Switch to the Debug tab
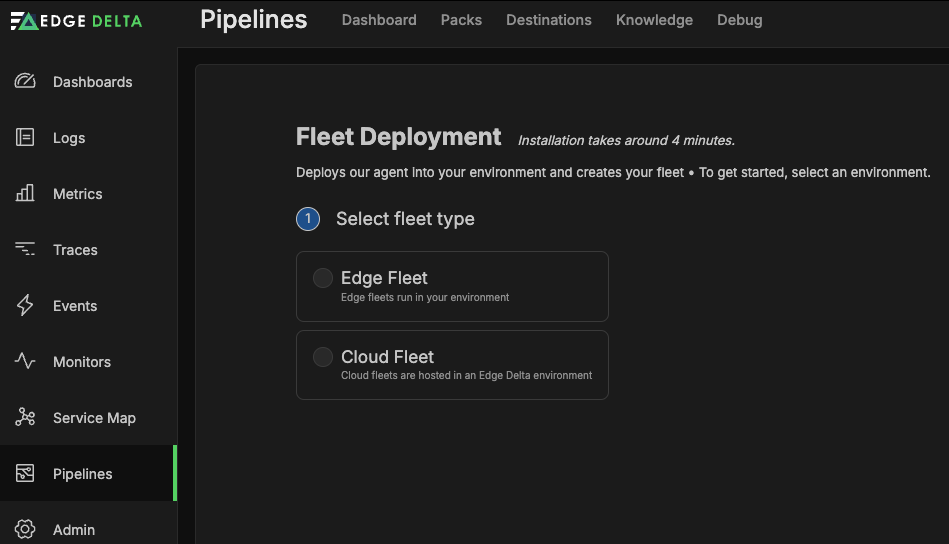This screenshot has height=544, width=949. [739, 20]
